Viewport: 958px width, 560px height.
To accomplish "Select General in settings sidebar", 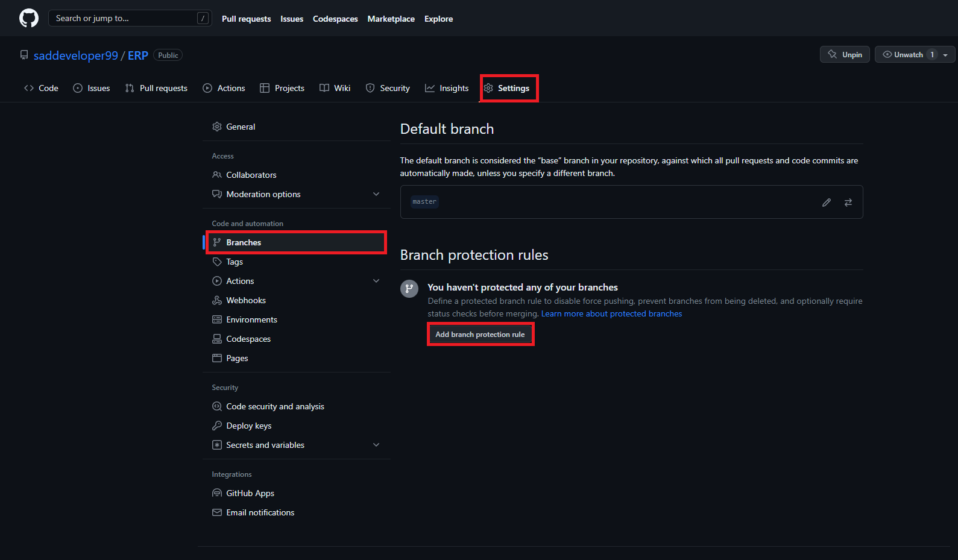I will point(297,127).
